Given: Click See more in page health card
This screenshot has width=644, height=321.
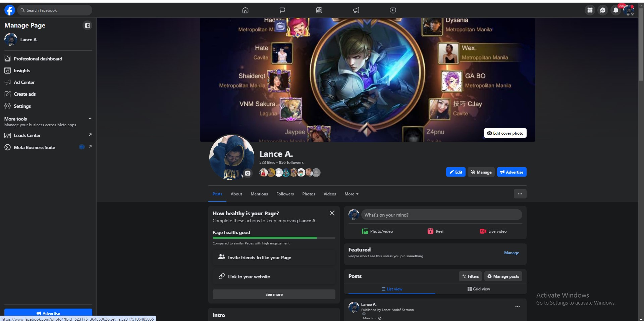Looking at the screenshot, I should coord(274,294).
